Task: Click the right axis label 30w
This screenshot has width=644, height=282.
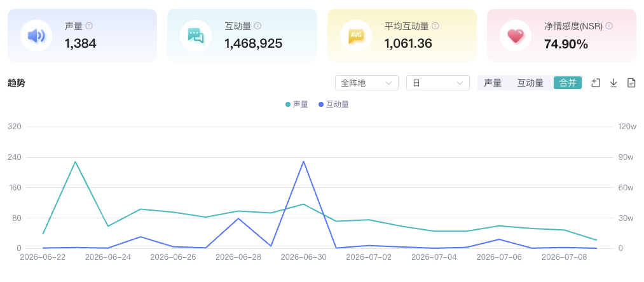Action: (626, 218)
